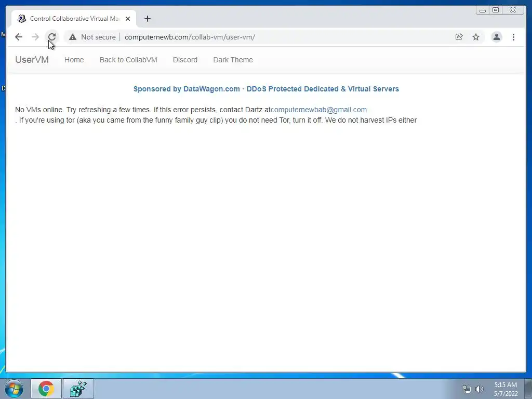Go back with the browser back arrow
532x399 pixels.
click(x=19, y=37)
